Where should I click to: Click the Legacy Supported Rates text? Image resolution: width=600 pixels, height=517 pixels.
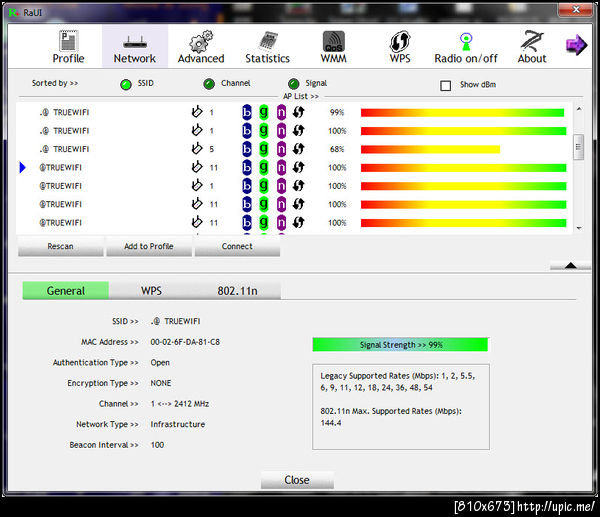click(x=398, y=382)
